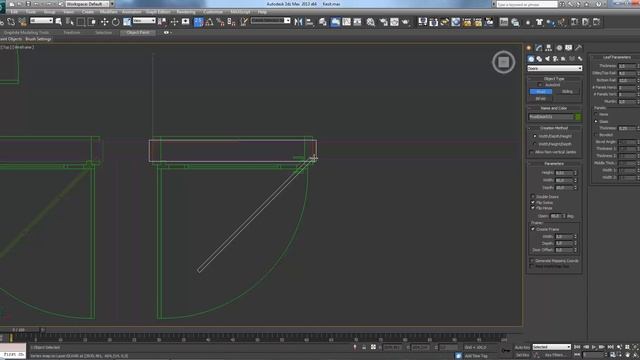Toggle the Flip Swing checkbox
640x360 pixels.
point(533,202)
